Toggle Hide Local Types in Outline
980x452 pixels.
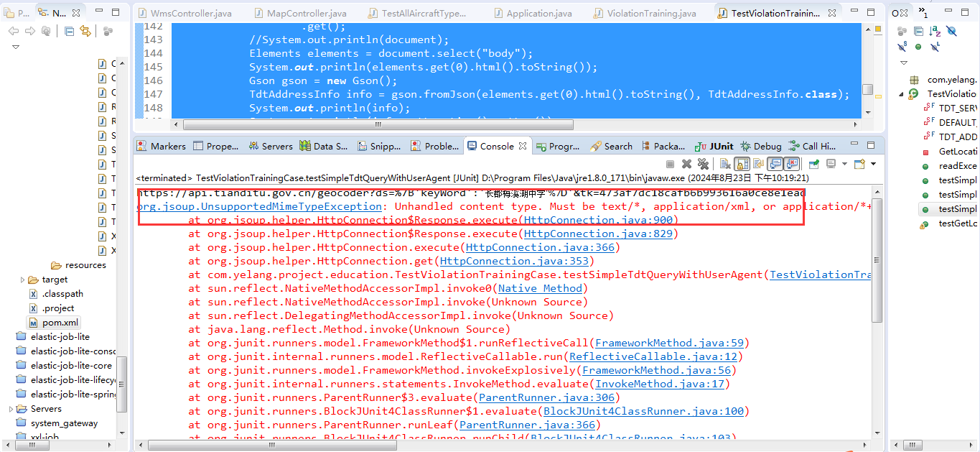935,47
